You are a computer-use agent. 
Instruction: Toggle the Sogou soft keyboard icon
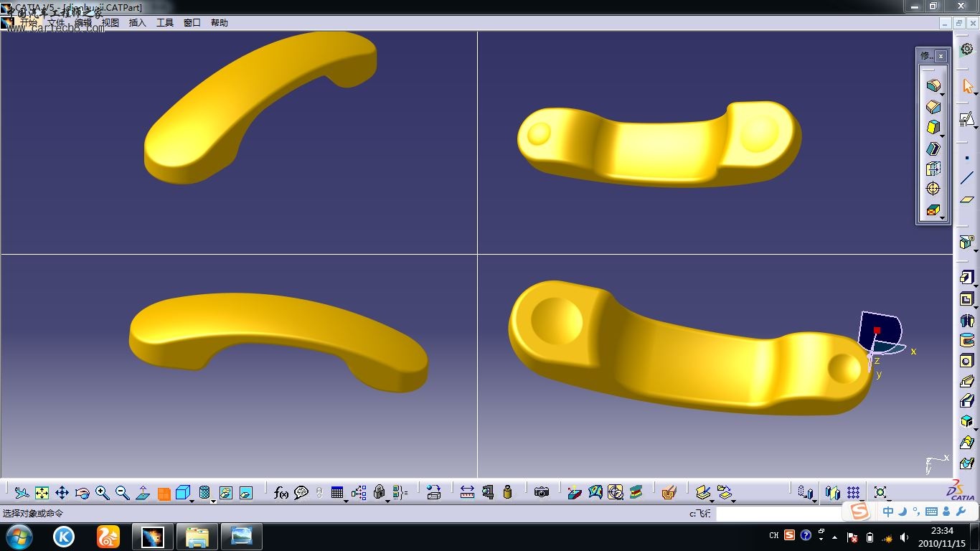pyautogui.click(x=931, y=512)
